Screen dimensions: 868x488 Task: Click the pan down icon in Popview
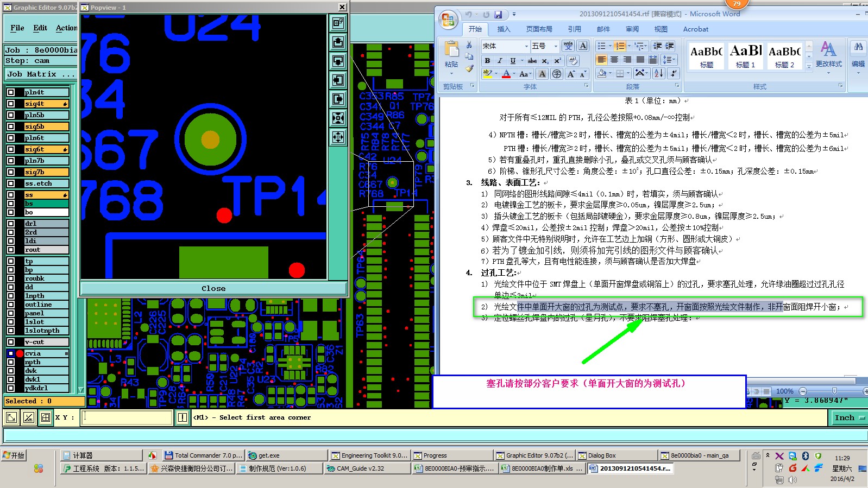click(x=338, y=61)
